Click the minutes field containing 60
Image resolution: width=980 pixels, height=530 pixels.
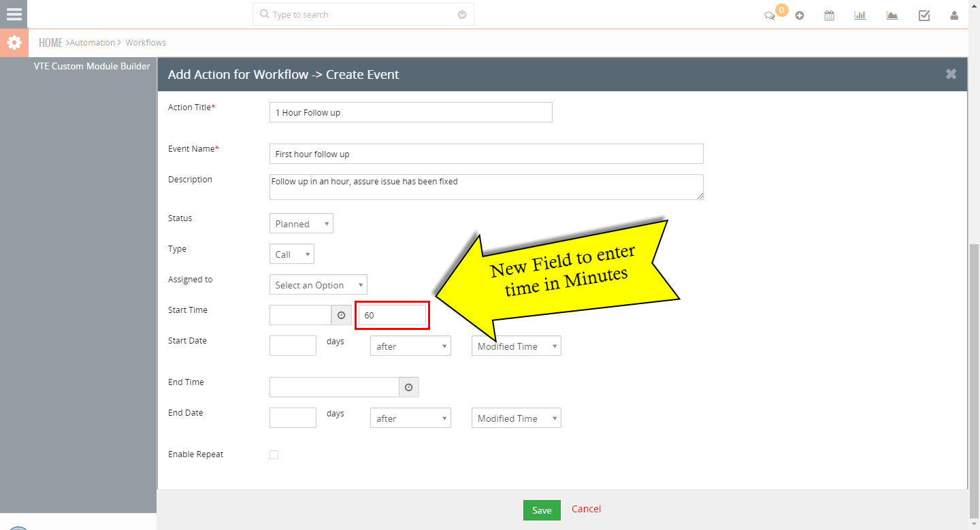(x=393, y=315)
